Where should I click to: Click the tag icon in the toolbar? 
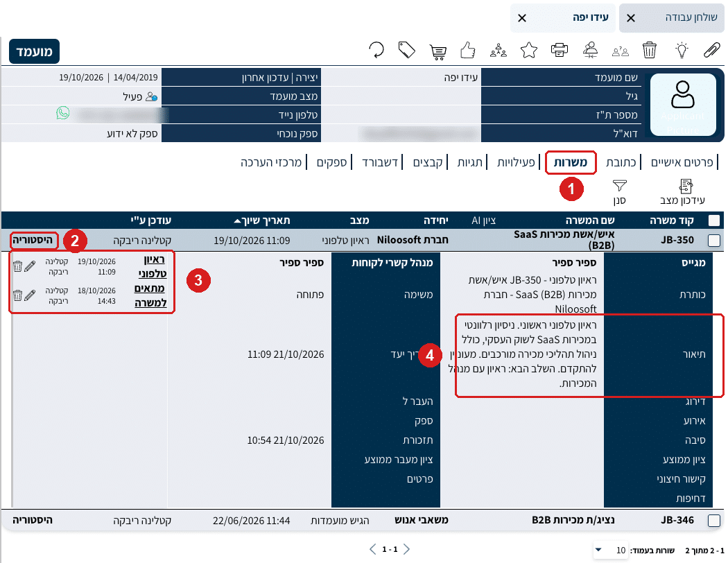(x=407, y=50)
